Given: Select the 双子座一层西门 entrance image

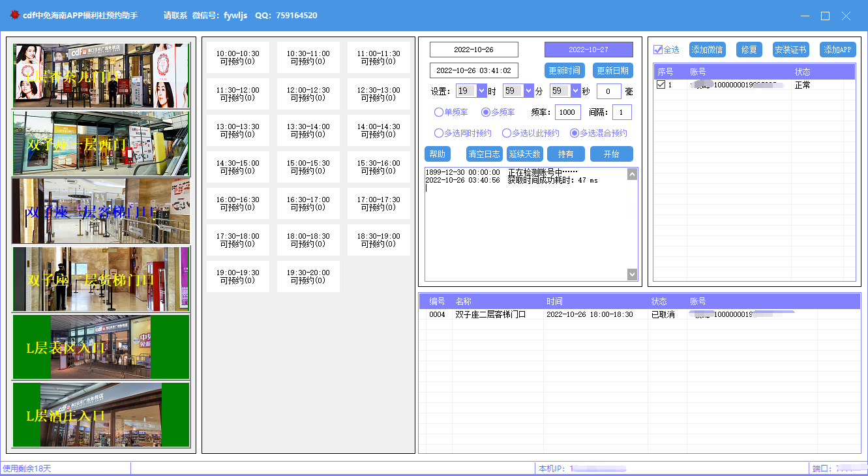Looking at the screenshot, I should tap(101, 143).
